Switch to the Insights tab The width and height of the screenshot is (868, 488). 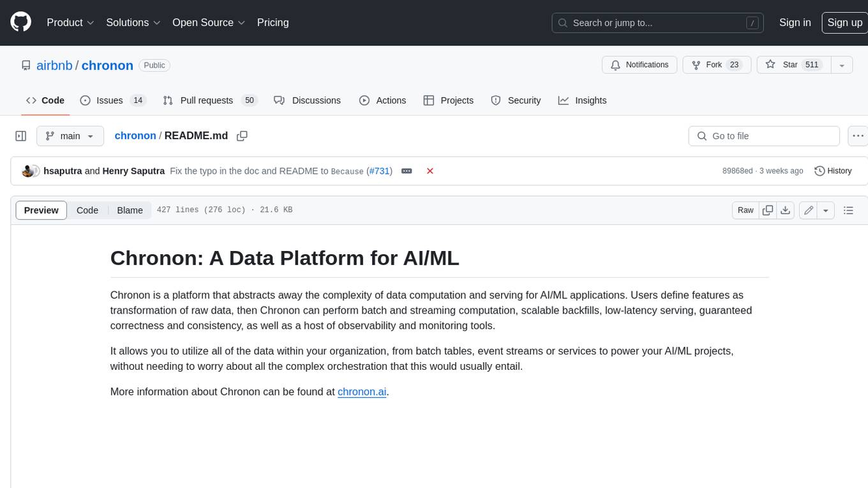click(582, 100)
